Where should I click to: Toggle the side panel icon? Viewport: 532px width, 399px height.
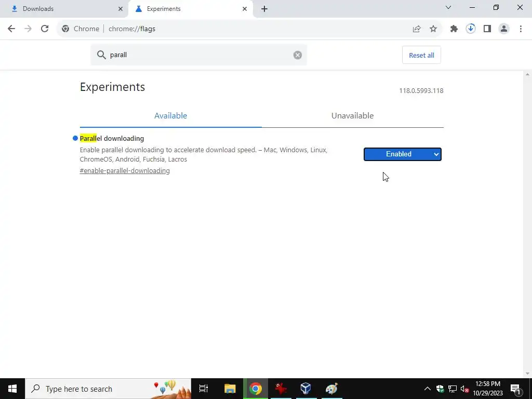click(x=487, y=29)
